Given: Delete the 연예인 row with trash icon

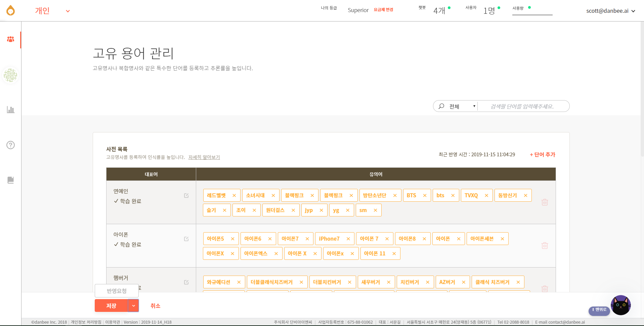Looking at the screenshot, I should coord(545,202).
